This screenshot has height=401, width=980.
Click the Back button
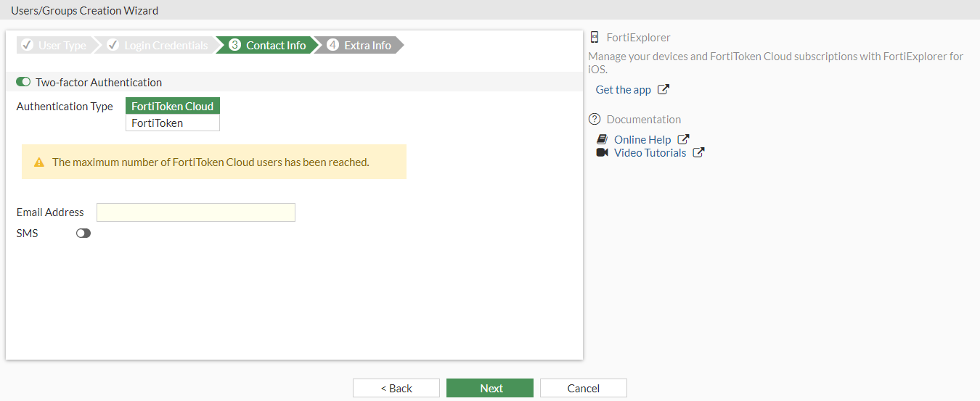[x=396, y=388]
